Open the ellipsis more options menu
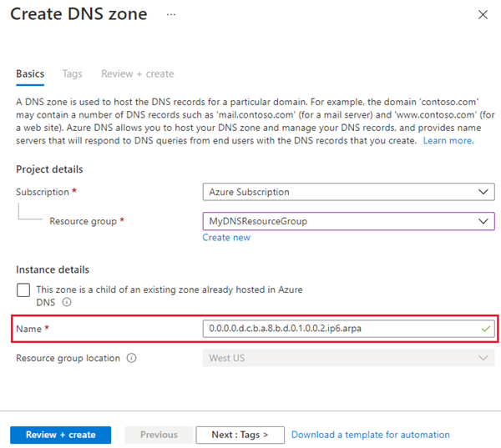501x448 pixels. 171,14
